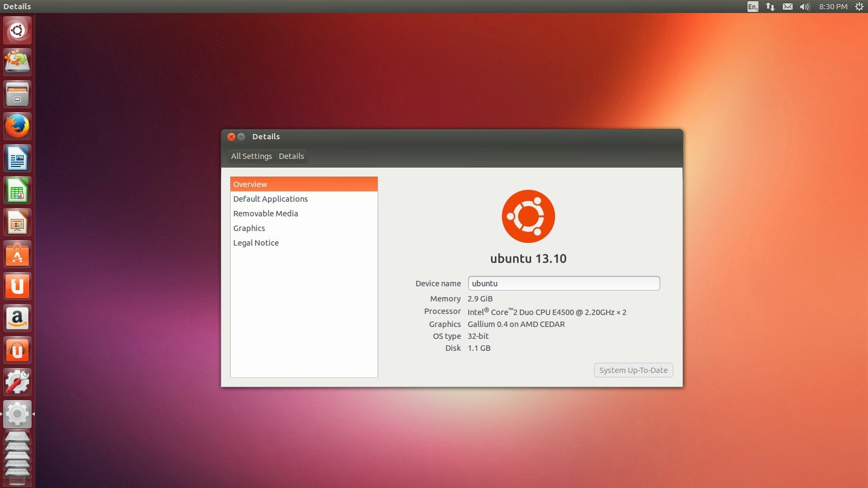Select the Overview section

tap(304, 184)
